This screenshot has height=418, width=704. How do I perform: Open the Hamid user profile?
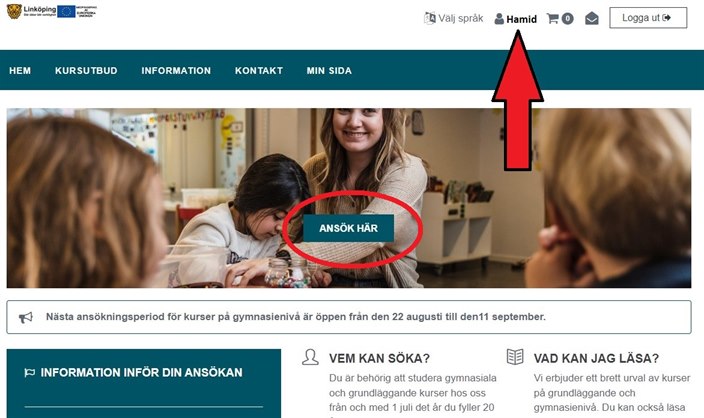tap(515, 19)
